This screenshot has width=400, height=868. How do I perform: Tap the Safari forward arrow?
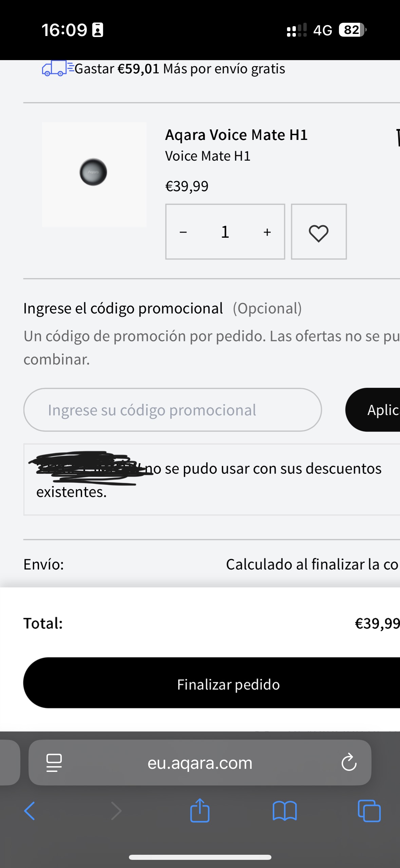click(116, 811)
